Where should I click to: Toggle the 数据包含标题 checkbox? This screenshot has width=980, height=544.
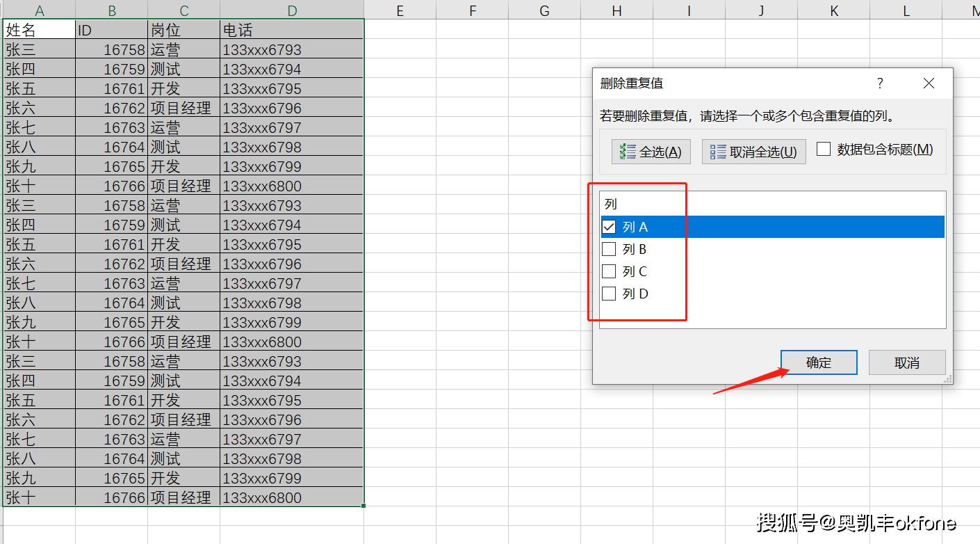(x=824, y=149)
